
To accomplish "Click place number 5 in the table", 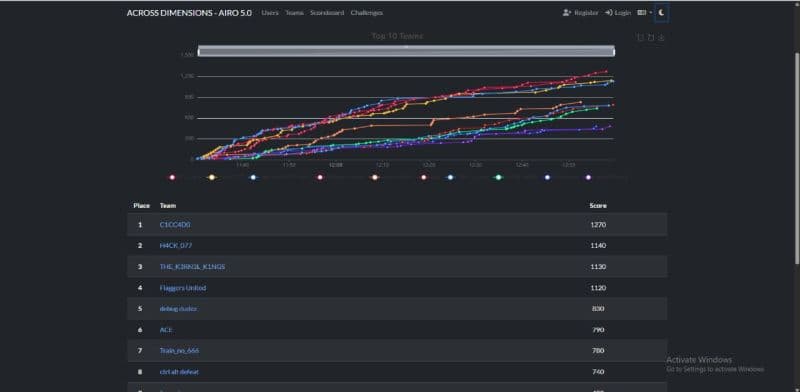I will tap(140, 309).
